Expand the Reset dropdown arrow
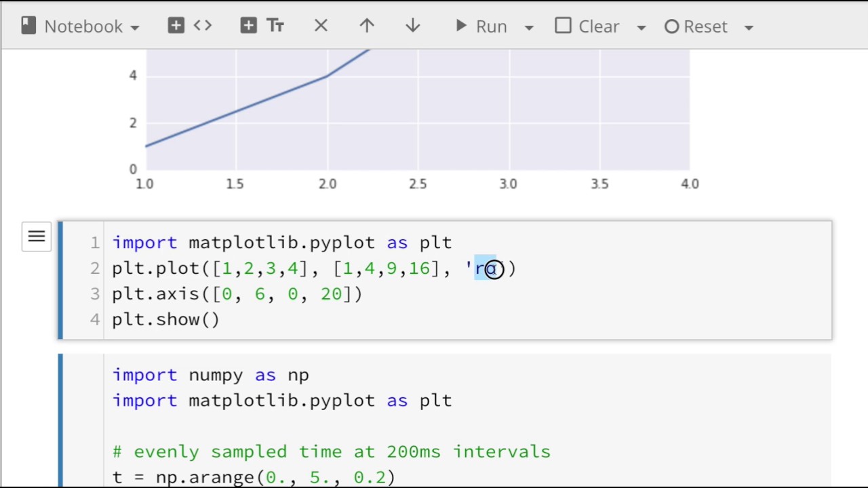Viewport: 868px width, 488px height. click(x=749, y=28)
